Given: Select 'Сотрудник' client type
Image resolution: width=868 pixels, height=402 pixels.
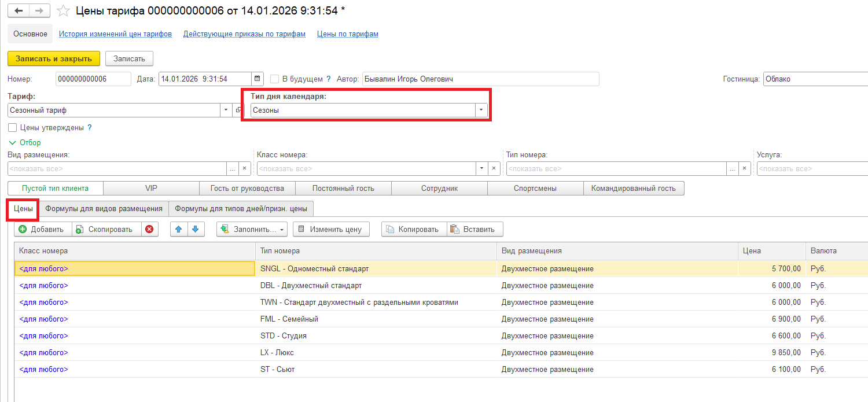Looking at the screenshot, I should (440, 189).
